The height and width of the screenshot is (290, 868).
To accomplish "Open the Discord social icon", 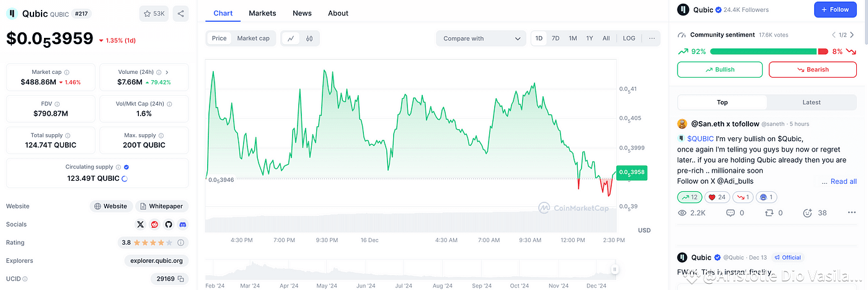I will [x=182, y=224].
